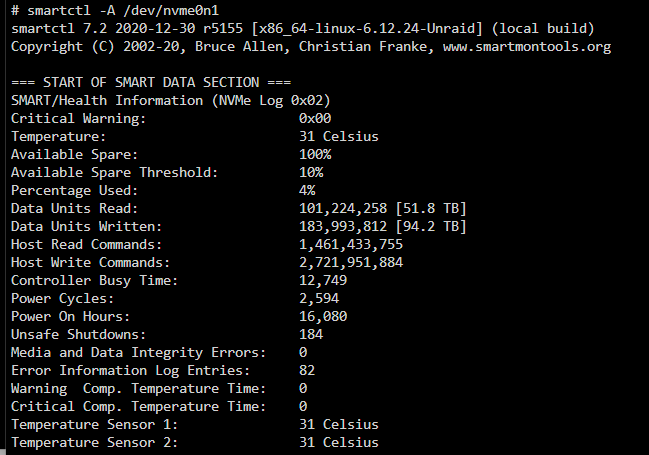This screenshot has height=455, width=649.
Task: Click the Critical Warning value 0x00
Action: [315, 118]
